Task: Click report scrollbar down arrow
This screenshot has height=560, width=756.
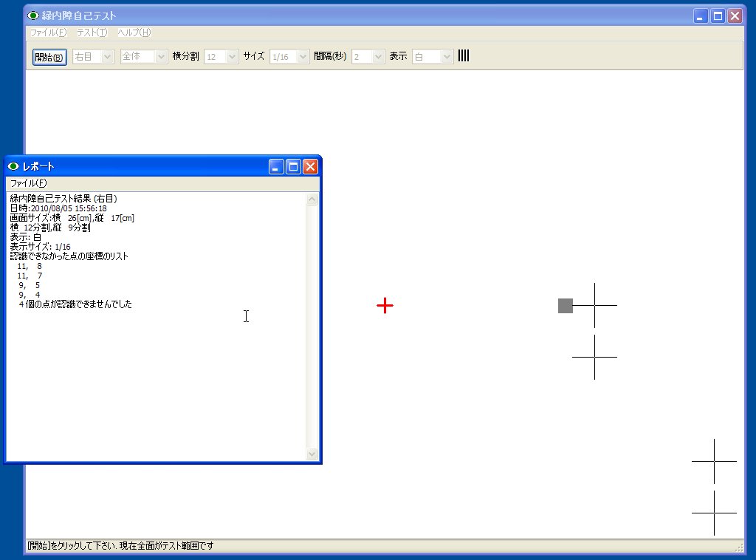Action: pos(312,454)
